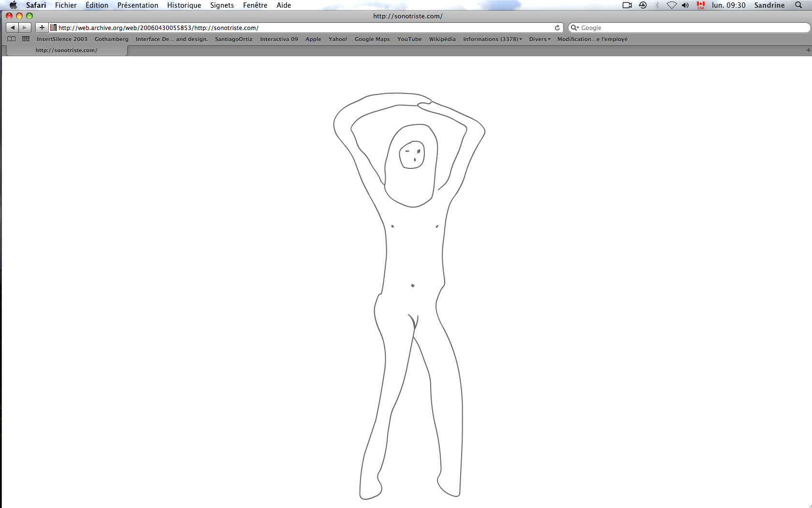Image resolution: width=812 pixels, height=508 pixels.
Task: Open the Interactiva 09 bookmark
Action: tap(279, 39)
